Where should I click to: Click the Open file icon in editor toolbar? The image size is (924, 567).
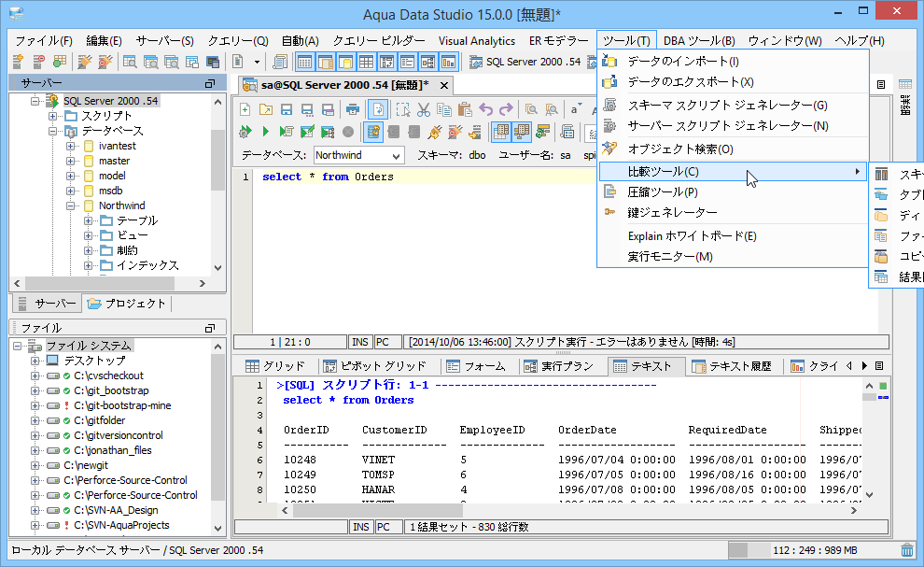pyautogui.click(x=266, y=109)
